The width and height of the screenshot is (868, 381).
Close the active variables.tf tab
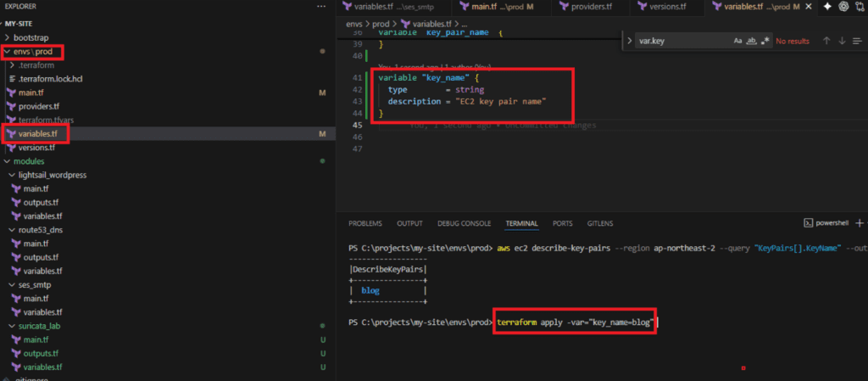(808, 7)
